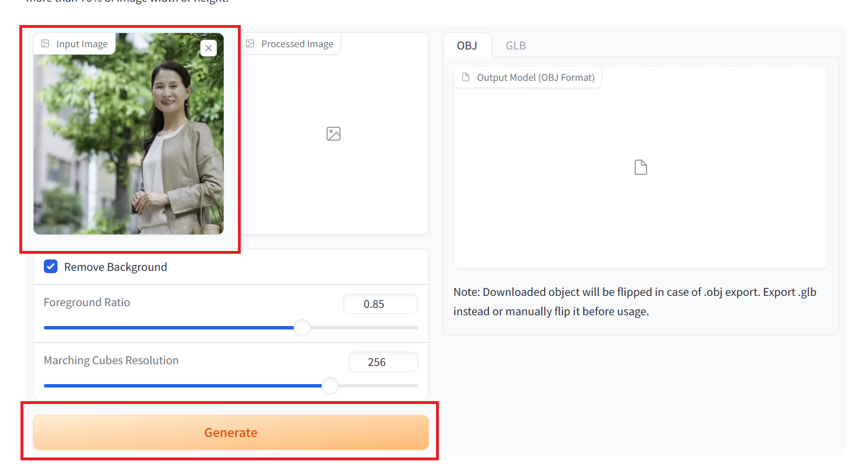This screenshot has height=470, width=868.
Task: Focus the Marching Cubes Resolution field 256
Action: click(383, 362)
